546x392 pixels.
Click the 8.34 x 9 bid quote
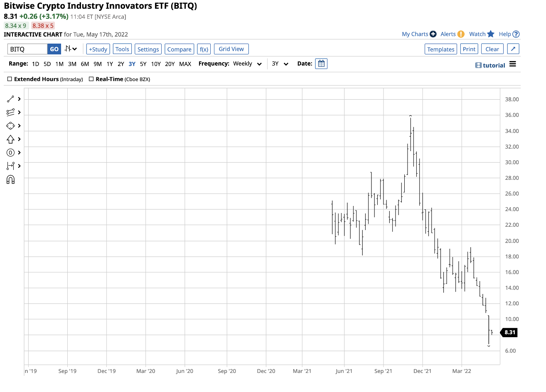(x=16, y=26)
